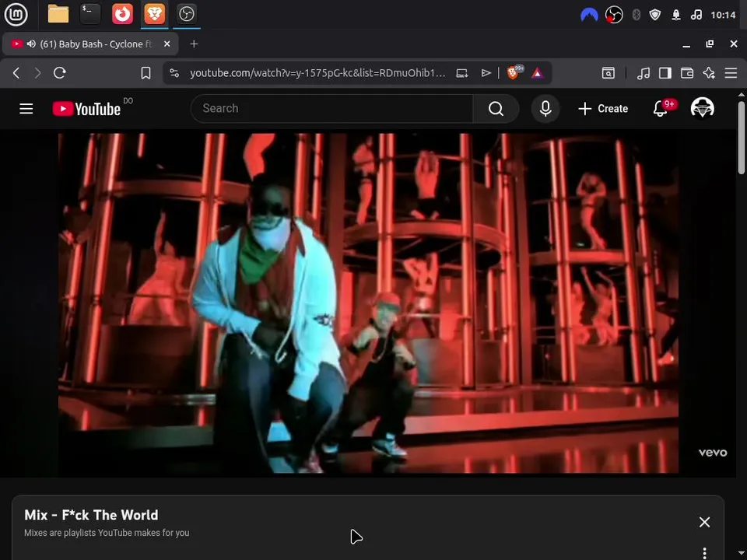Bookmark this page
Image resolution: width=747 pixels, height=560 pixels.
coord(146,73)
